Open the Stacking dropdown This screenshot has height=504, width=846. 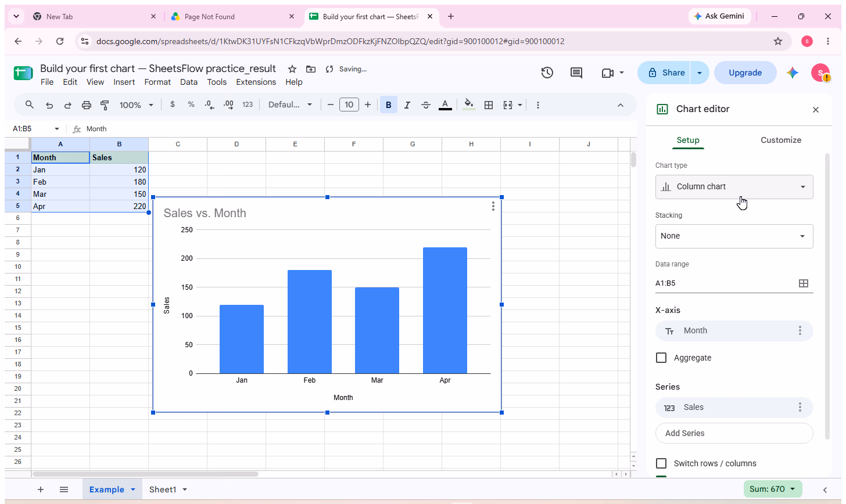coord(734,236)
